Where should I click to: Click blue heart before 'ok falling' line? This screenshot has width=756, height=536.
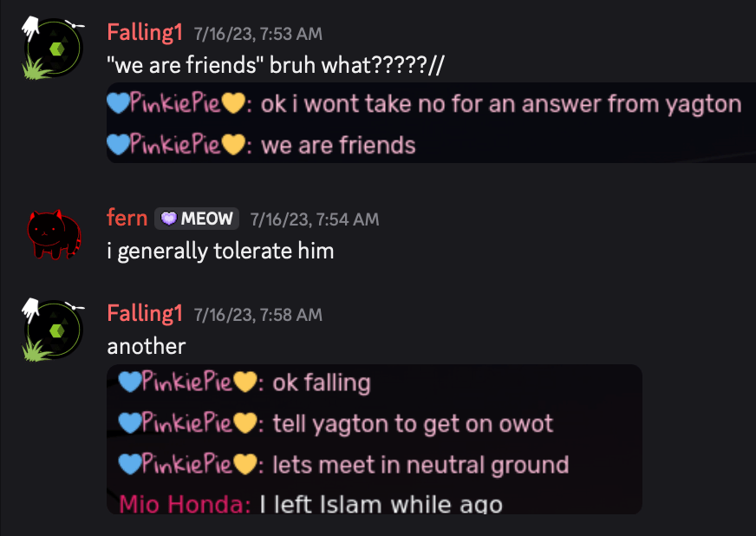(x=130, y=382)
